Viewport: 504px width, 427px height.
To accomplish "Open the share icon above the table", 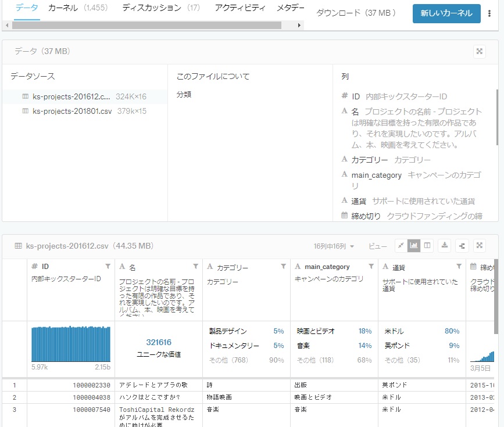I will pos(461,246).
